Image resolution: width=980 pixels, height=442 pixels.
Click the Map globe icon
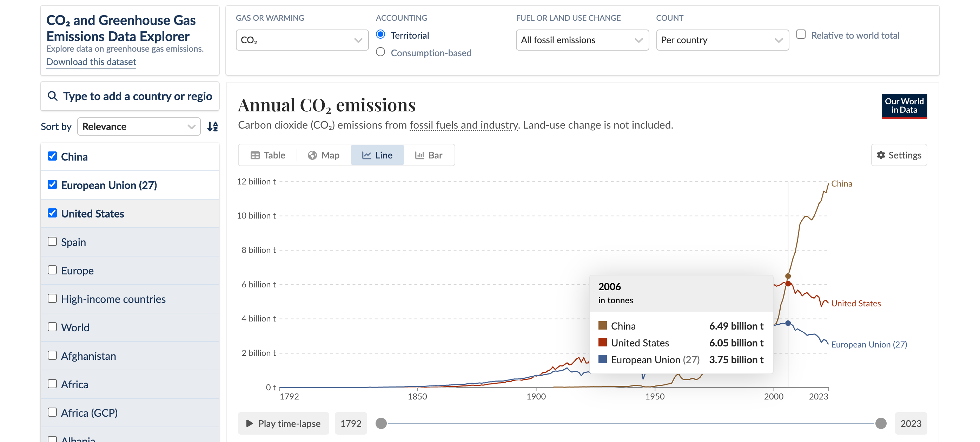[312, 155]
